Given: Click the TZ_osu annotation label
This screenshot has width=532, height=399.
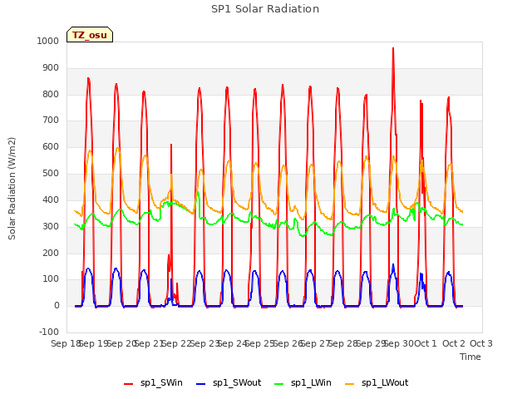Looking at the screenshot, I should 90,35.
